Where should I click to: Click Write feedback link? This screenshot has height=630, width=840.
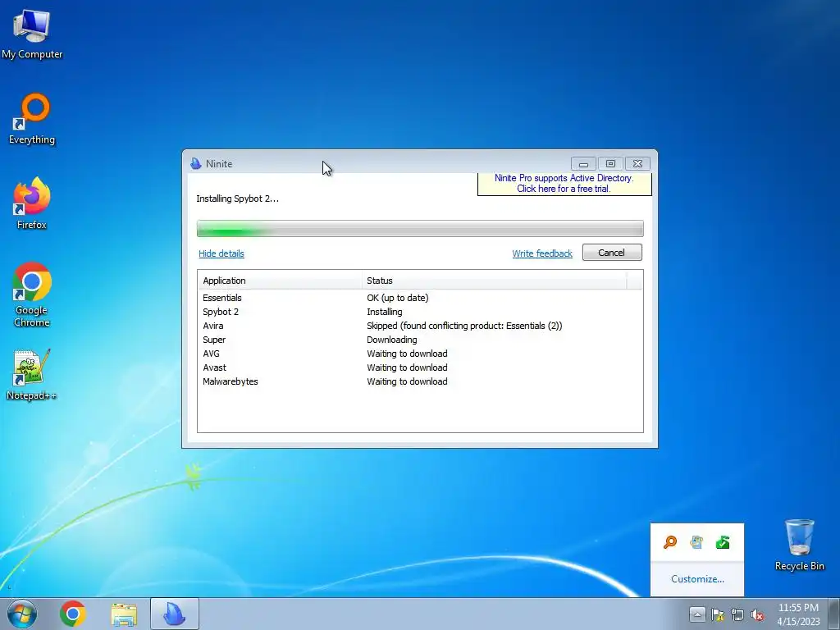tap(542, 253)
